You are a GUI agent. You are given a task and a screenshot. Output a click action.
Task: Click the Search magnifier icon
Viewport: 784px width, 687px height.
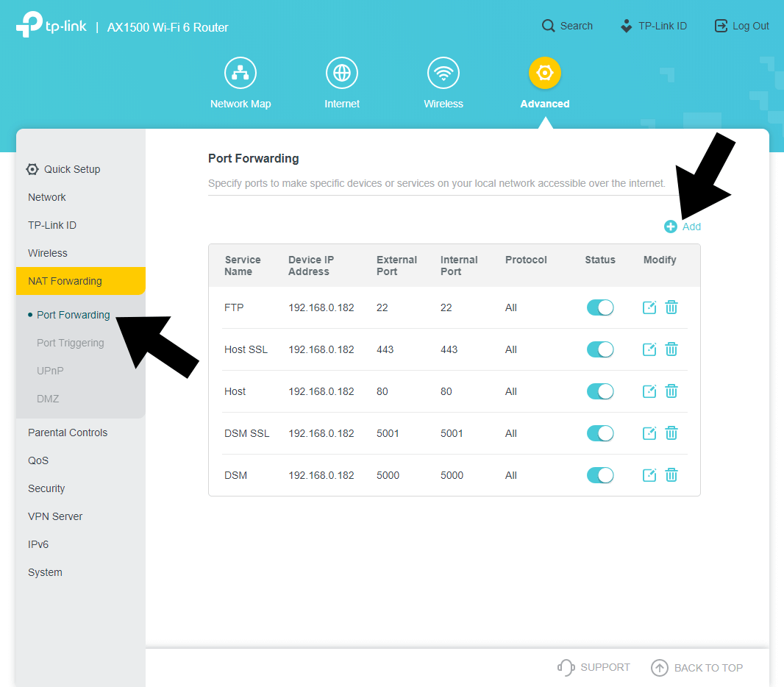(x=549, y=26)
